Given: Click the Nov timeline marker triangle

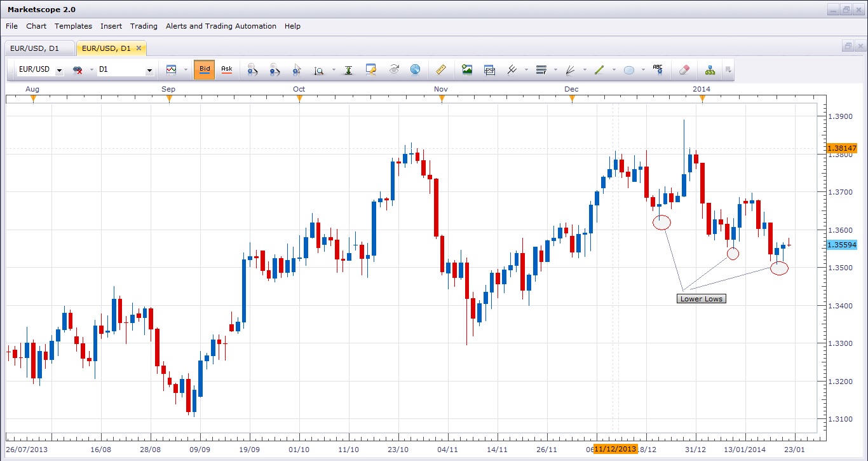Looking at the screenshot, I should tap(442, 99).
